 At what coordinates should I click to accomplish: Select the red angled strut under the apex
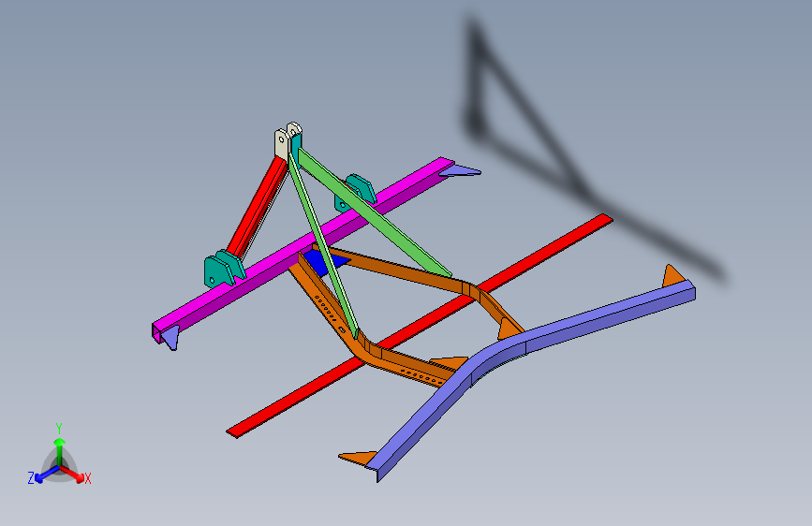pos(258,208)
